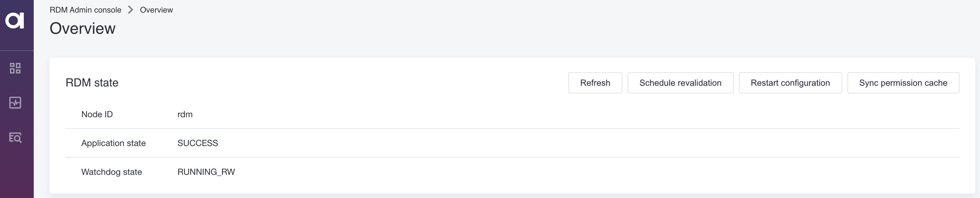Select the RUNNING_RW watchdog value

point(206,172)
